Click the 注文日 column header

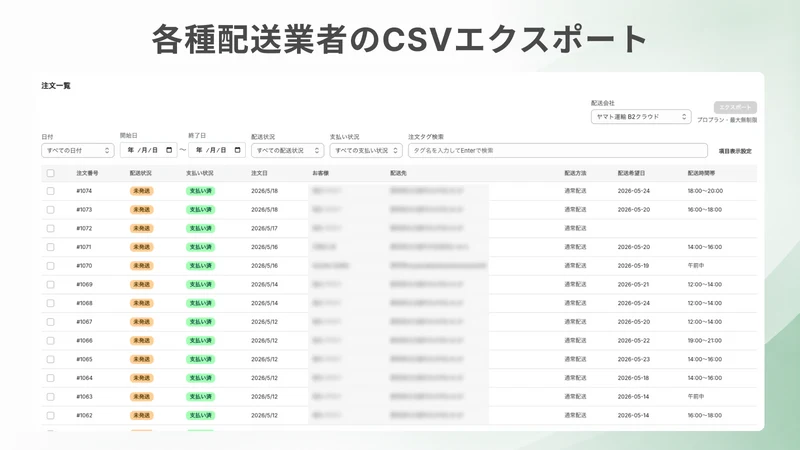coord(259,173)
